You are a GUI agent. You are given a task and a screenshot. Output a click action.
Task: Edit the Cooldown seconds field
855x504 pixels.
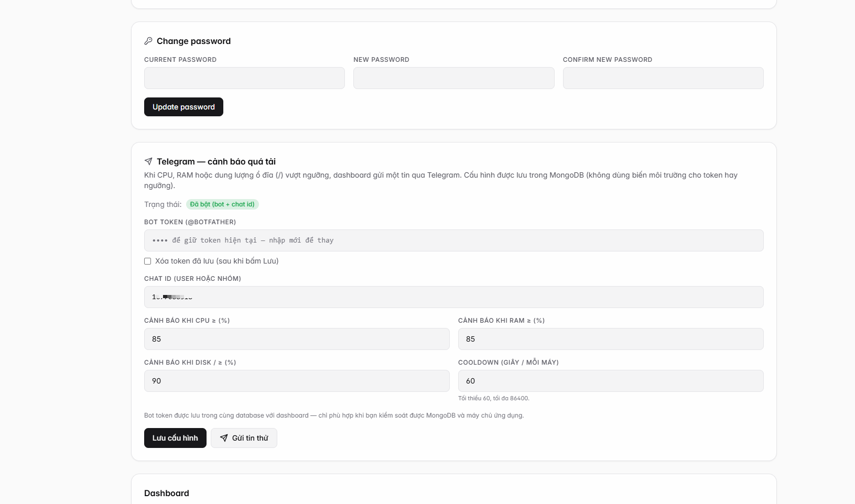(x=611, y=381)
